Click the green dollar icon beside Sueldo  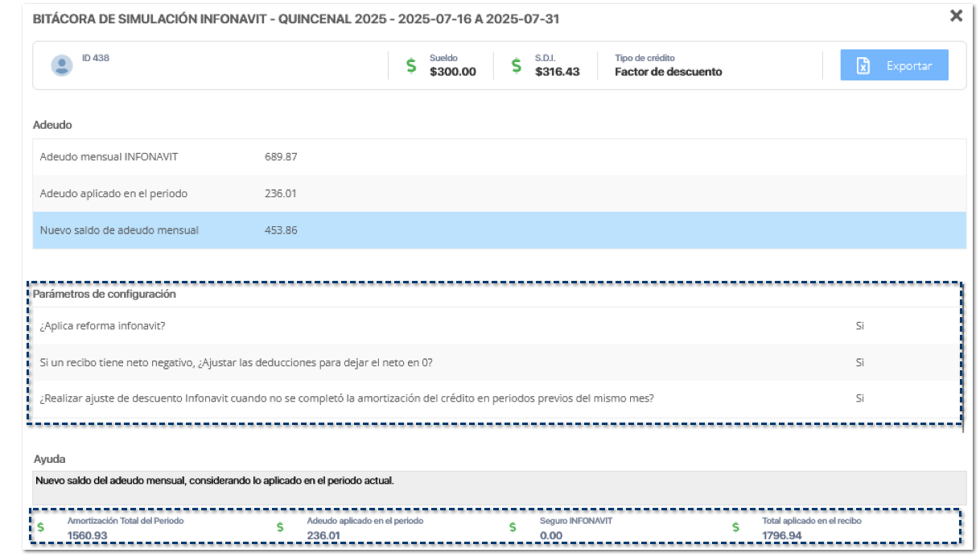[x=411, y=66]
